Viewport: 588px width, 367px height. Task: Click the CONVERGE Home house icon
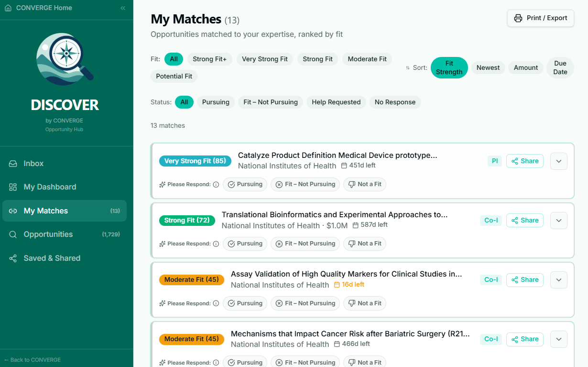coord(8,8)
